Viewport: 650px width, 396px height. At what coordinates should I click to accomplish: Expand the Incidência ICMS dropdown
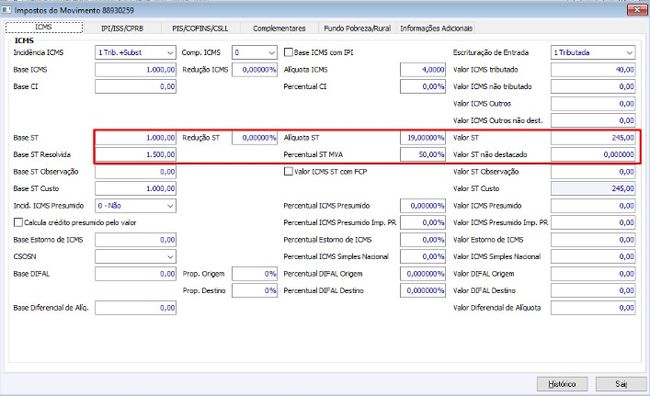point(136,53)
